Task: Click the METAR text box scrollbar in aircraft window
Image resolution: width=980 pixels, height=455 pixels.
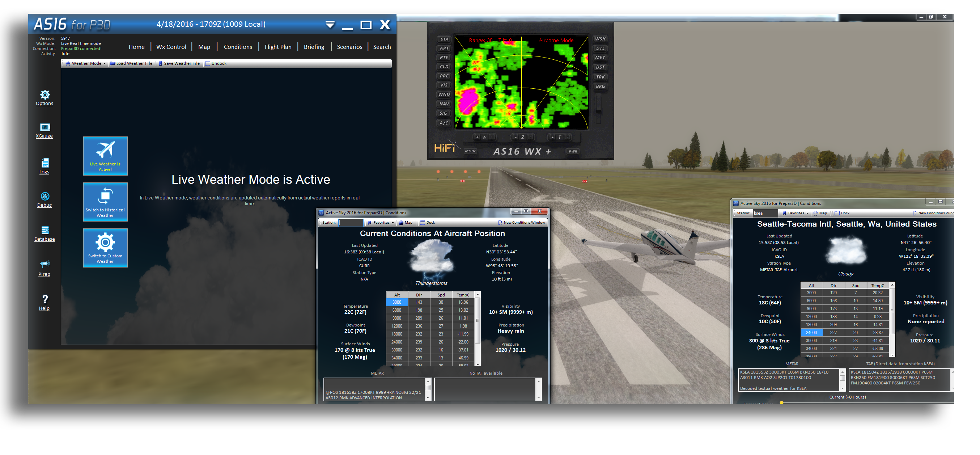Action: pos(428,389)
